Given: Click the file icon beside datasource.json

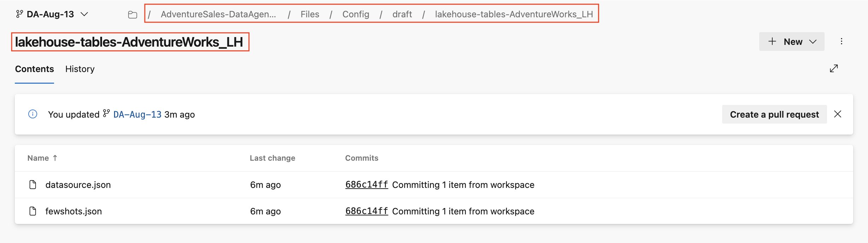Looking at the screenshot, I should (x=33, y=185).
